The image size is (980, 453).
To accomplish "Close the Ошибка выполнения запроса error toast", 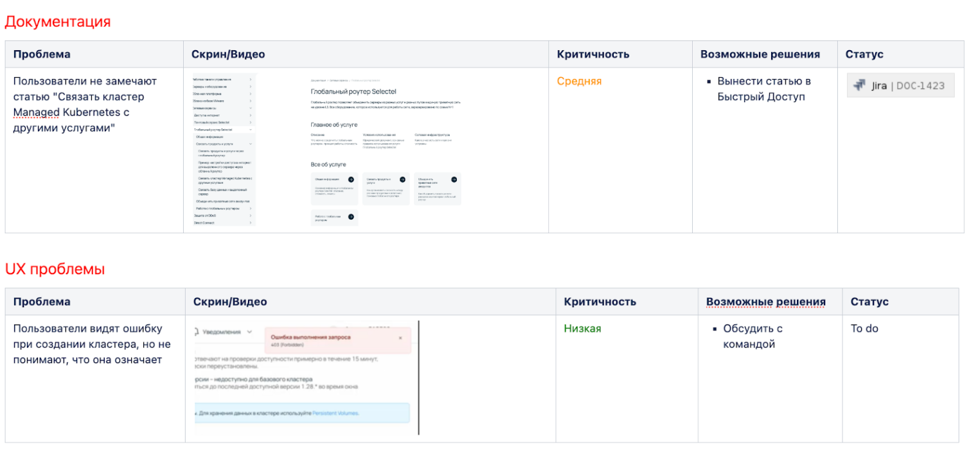I will click(x=400, y=337).
